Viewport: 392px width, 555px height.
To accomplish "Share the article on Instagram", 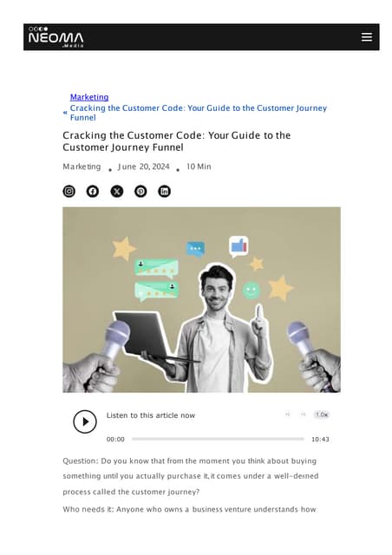I will [x=69, y=192].
